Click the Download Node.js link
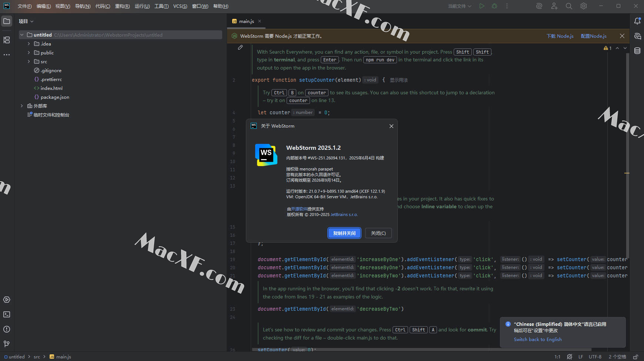Viewport: 644px width, 361px height. coord(560,36)
